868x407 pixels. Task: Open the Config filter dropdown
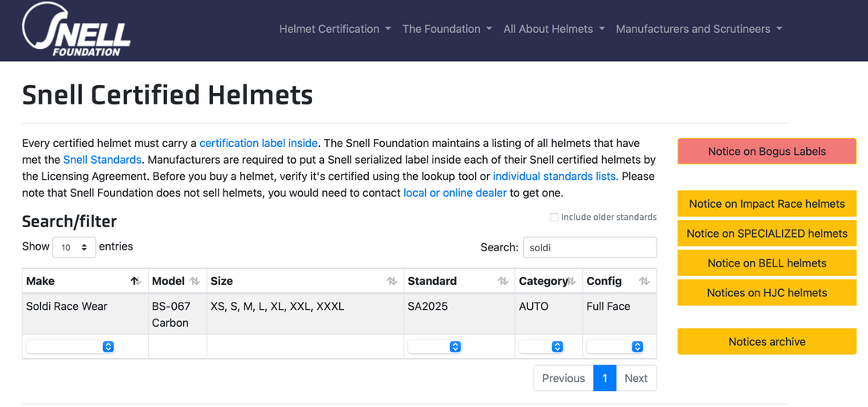[615, 347]
